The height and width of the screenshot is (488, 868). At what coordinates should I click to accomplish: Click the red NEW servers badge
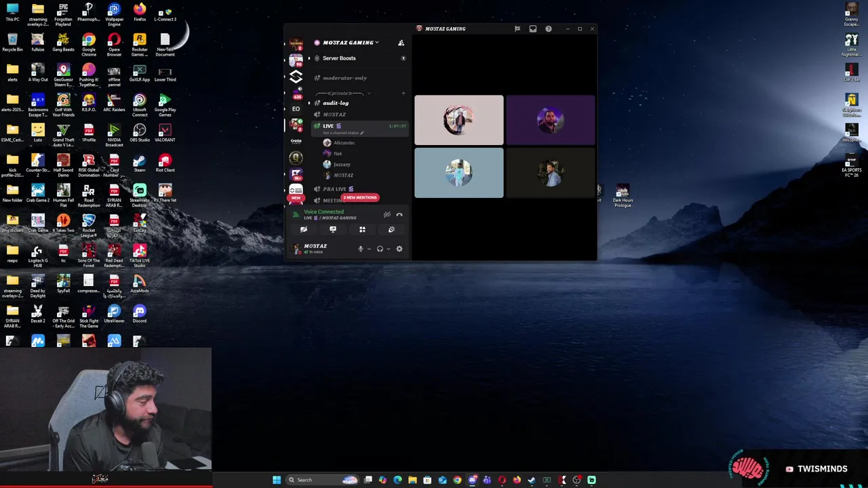296,199
